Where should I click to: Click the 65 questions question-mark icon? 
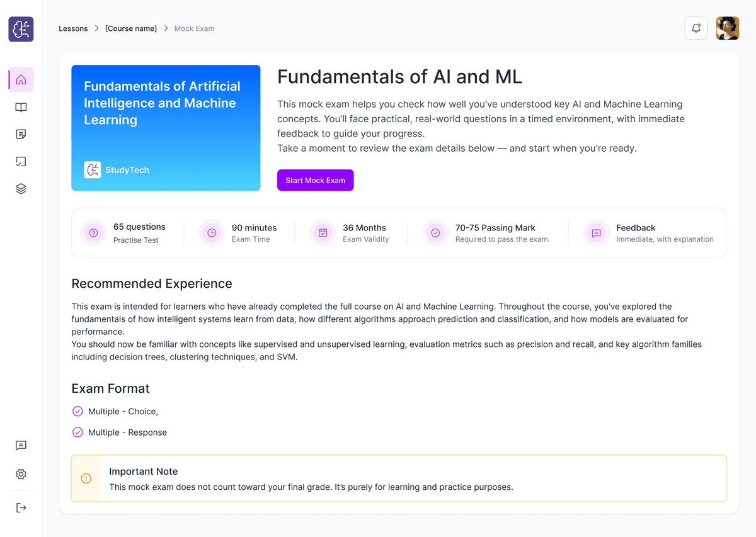(93, 233)
